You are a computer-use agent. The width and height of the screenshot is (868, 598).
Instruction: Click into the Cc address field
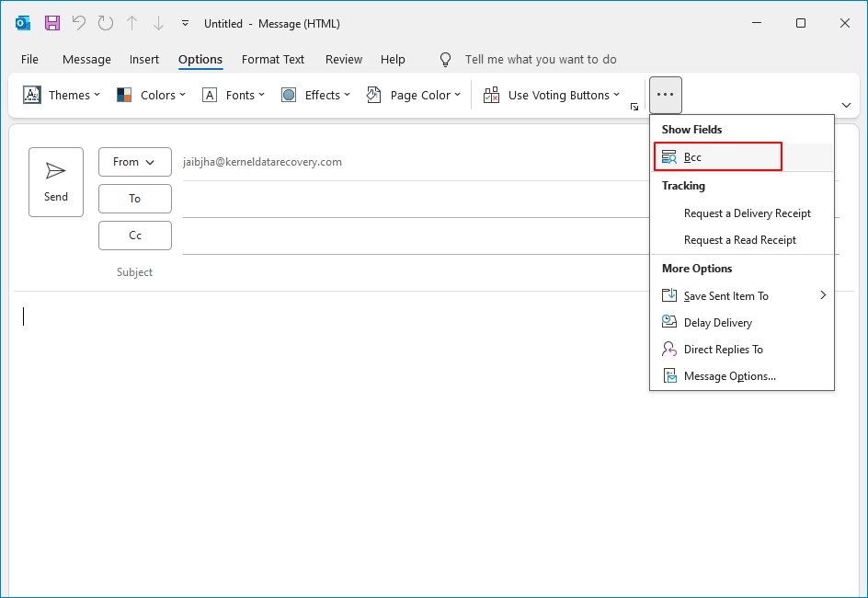coord(416,236)
